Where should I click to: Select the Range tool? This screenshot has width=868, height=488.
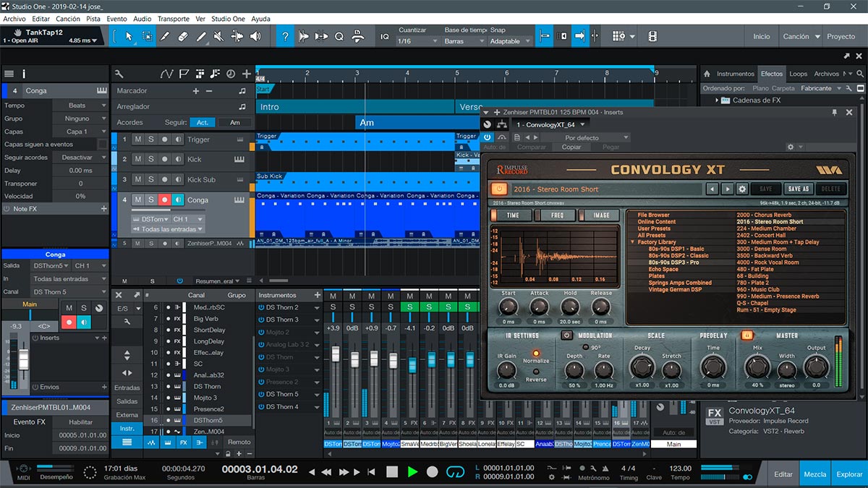147,36
